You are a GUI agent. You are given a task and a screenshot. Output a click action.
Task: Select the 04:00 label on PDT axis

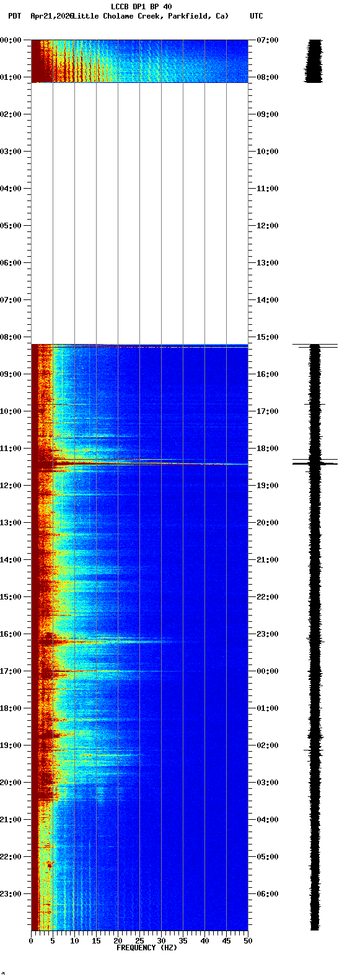[x=11, y=189]
